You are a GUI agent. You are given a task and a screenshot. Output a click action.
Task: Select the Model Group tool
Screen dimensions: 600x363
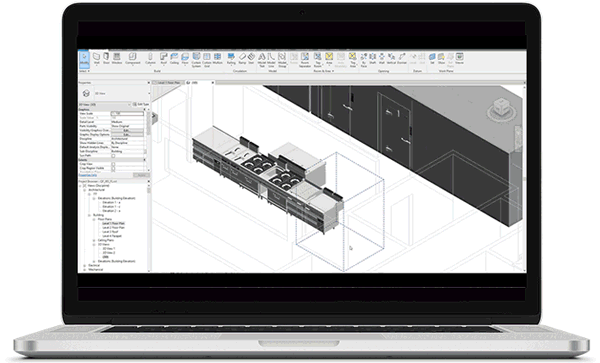tap(282, 60)
